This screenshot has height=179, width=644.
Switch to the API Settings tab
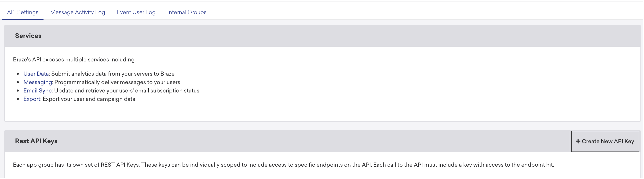(x=23, y=12)
